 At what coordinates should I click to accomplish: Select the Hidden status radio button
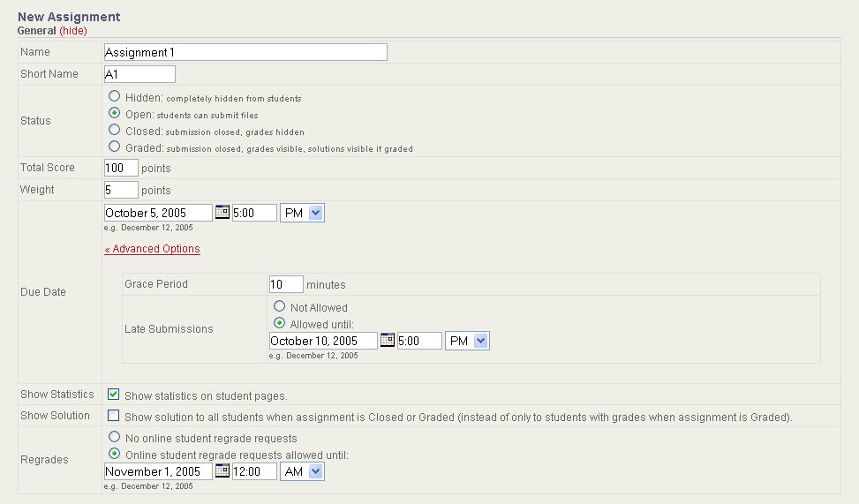coord(114,97)
